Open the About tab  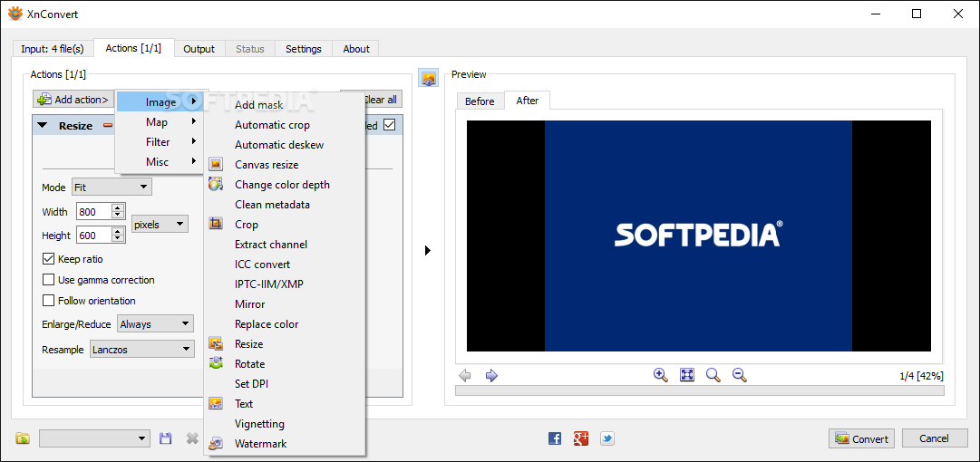pos(355,49)
